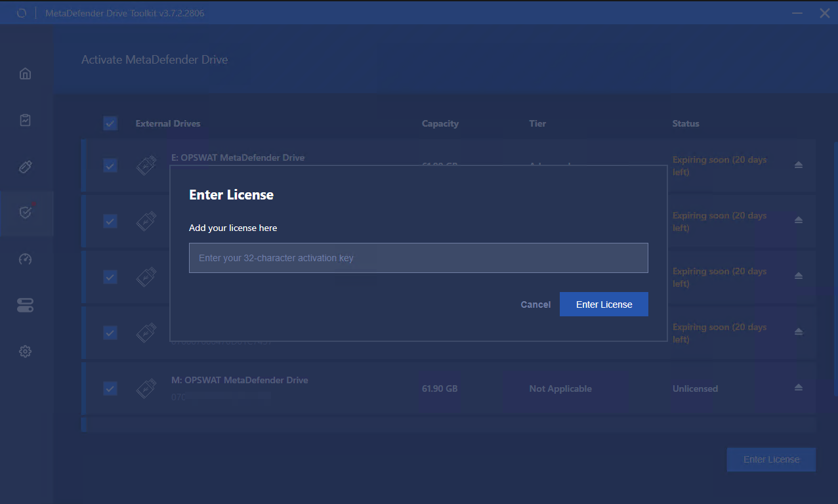
Task: Click the Capacity column header
Action: 440,123
